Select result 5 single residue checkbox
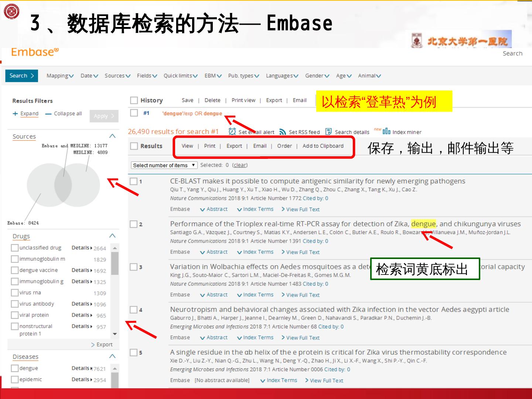Screen dimensions: 532x399 pos(134,353)
